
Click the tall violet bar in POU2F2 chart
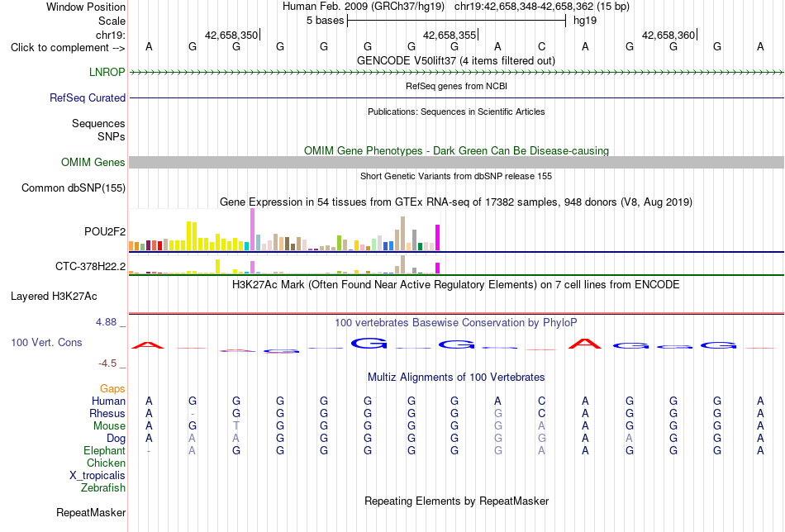coord(252,229)
